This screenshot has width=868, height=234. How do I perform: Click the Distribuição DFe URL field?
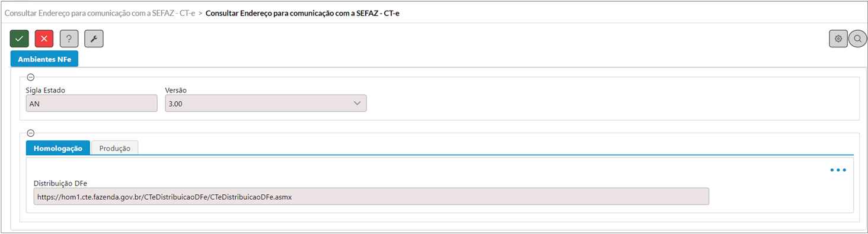pyautogui.click(x=371, y=197)
